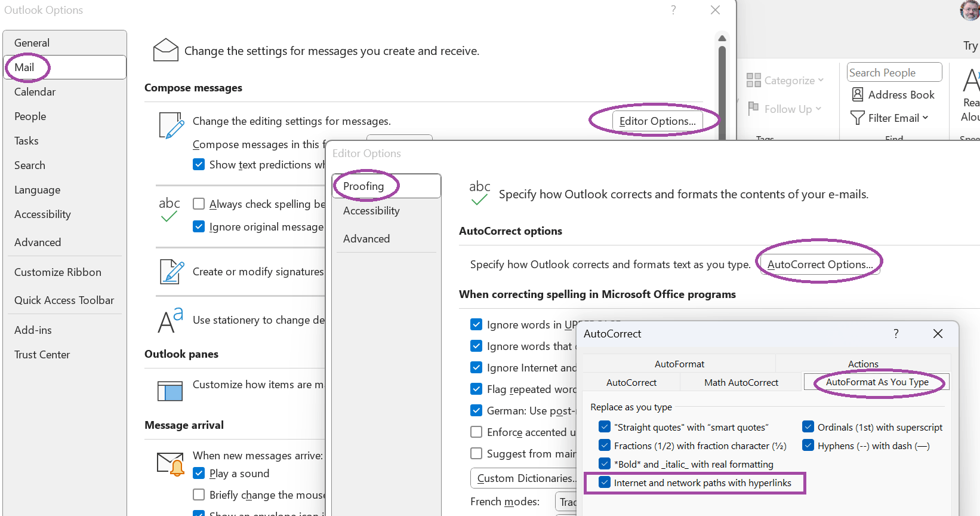Select General in Outlook Options sidebar

pos(64,43)
